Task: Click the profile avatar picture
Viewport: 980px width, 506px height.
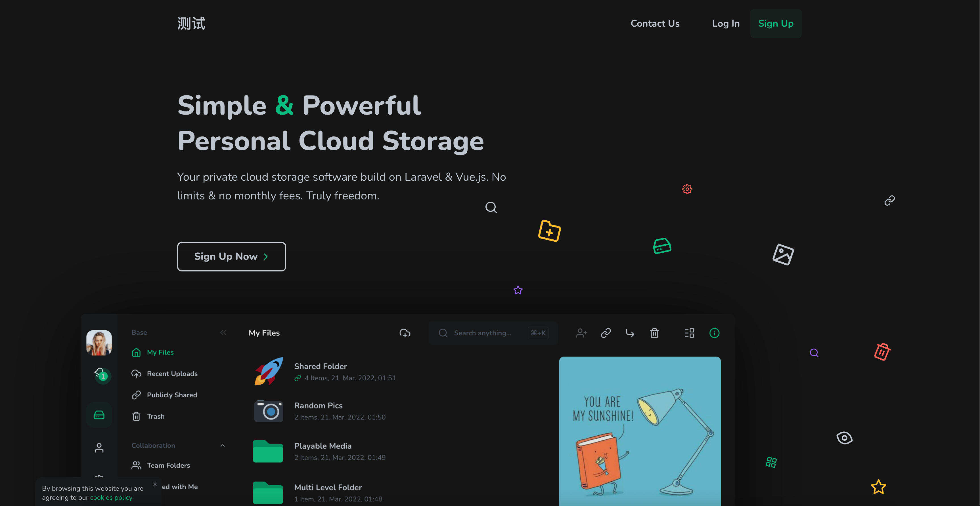Action: [99, 342]
